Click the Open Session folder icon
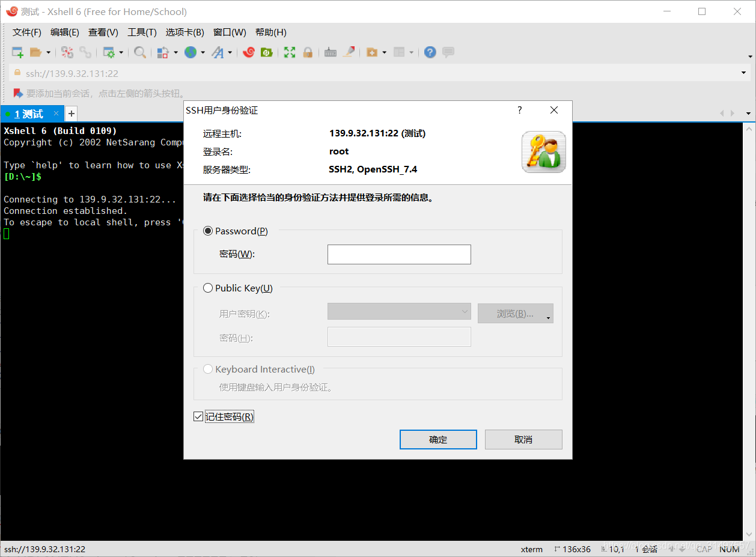The height and width of the screenshot is (557, 756). 35,52
